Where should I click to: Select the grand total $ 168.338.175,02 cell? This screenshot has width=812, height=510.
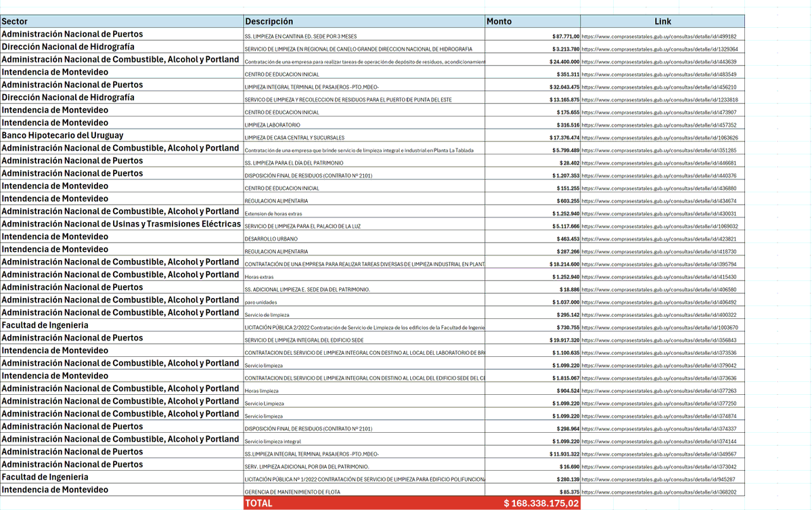click(x=533, y=503)
